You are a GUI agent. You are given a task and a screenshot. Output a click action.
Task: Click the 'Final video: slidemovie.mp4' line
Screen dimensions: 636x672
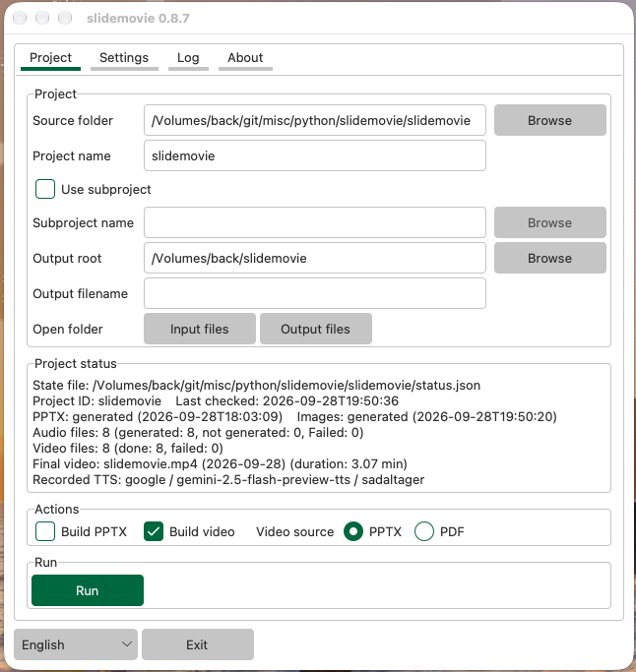click(x=220, y=464)
